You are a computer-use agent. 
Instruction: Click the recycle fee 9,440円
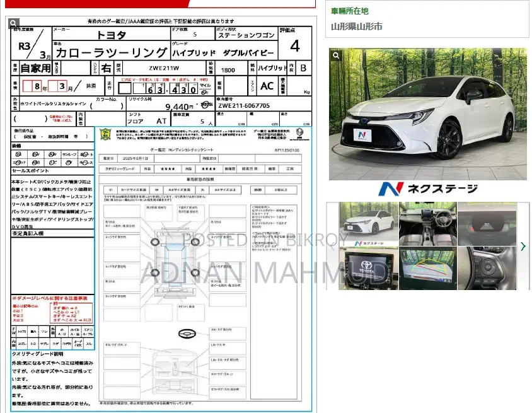[x=179, y=107]
